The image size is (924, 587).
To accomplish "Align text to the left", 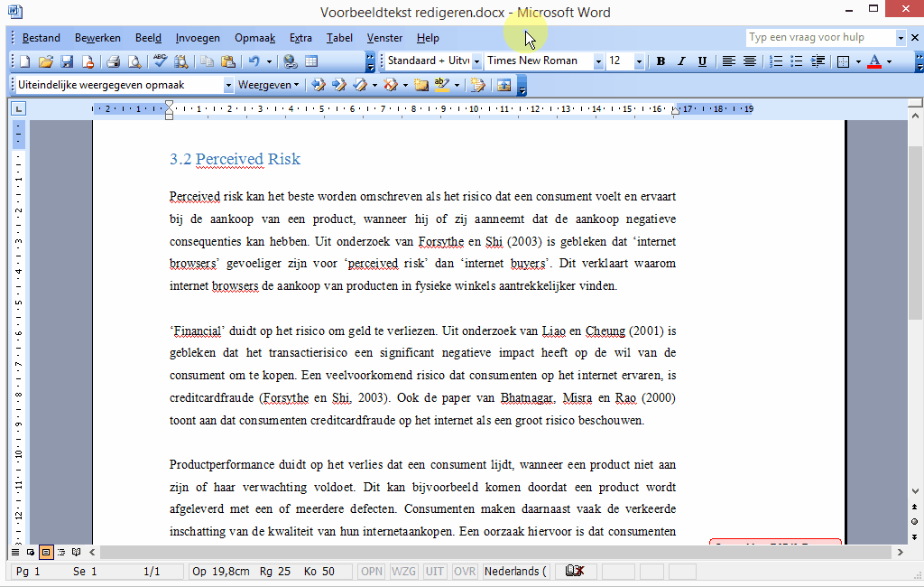I will 729,61.
